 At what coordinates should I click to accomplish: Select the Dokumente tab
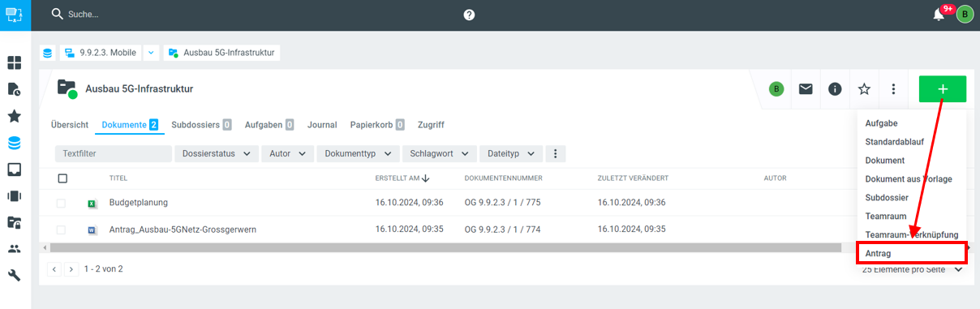pos(130,125)
